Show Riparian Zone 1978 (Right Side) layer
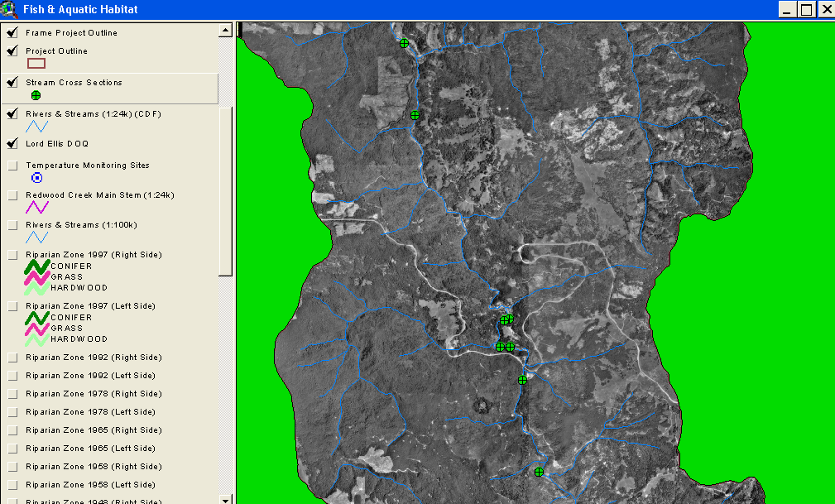Image resolution: width=835 pixels, height=504 pixels. [x=12, y=394]
